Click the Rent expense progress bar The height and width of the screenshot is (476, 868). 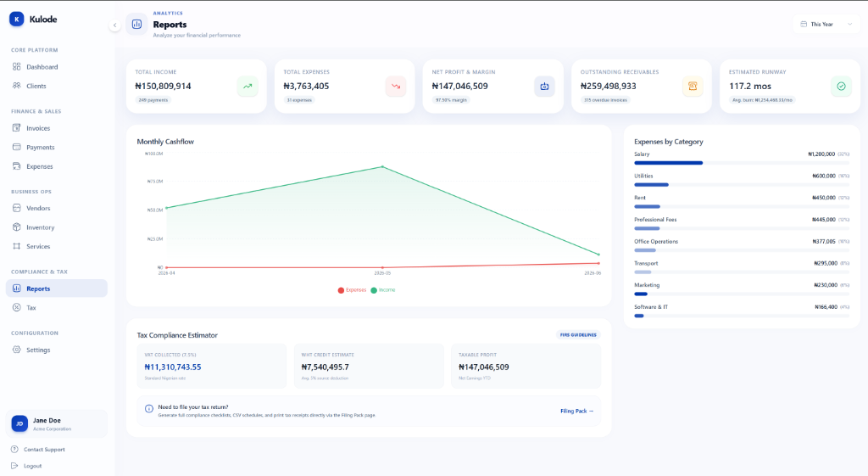pos(741,206)
